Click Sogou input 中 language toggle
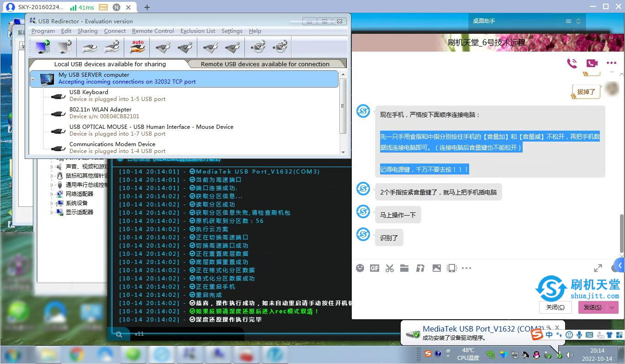The image size is (625, 364). coord(549,335)
